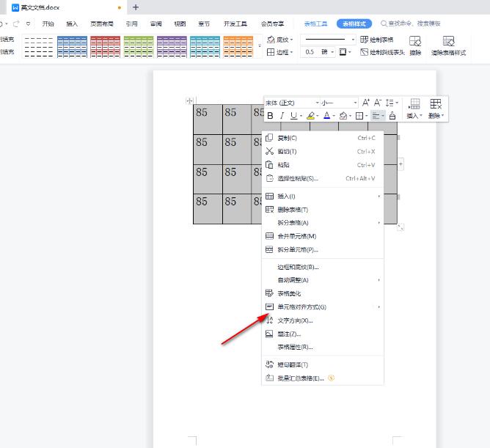490x448 pixels.
Task: Open a new document tab with plus
Action: tap(136, 7)
